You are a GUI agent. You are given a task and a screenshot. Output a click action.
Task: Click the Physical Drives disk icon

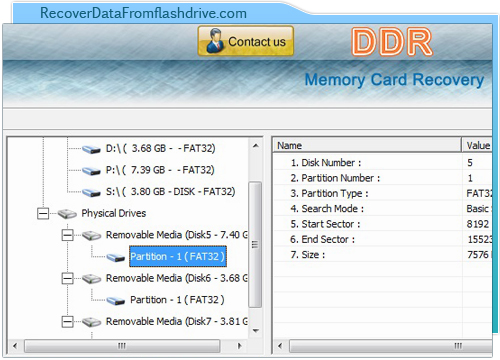pyautogui.click(x=67, y=214)
